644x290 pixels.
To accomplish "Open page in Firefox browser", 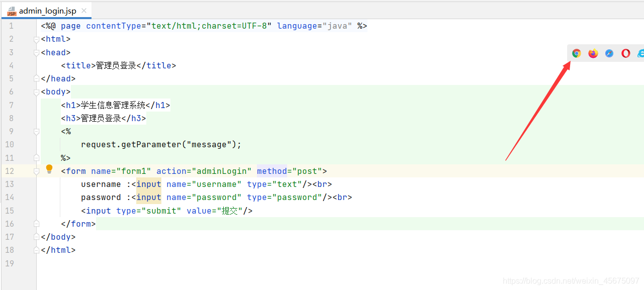I will point(593,53).
